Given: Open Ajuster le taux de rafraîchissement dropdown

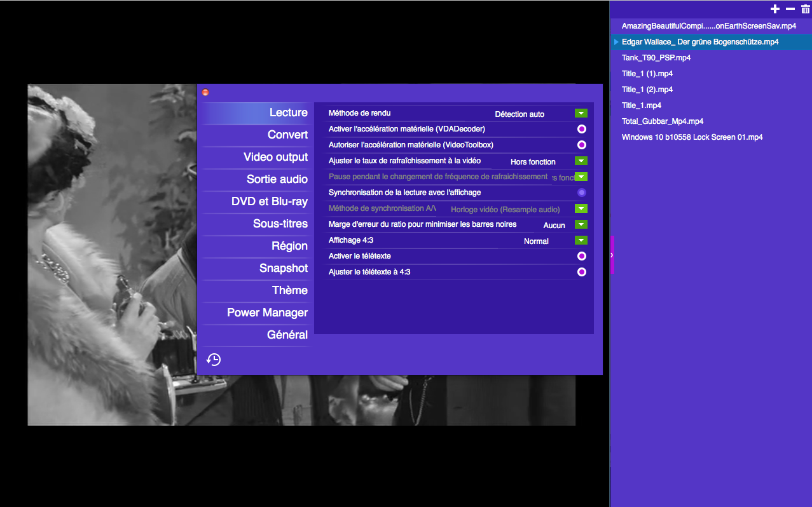Looking at the screenshot, I should (x=581, y=161).
